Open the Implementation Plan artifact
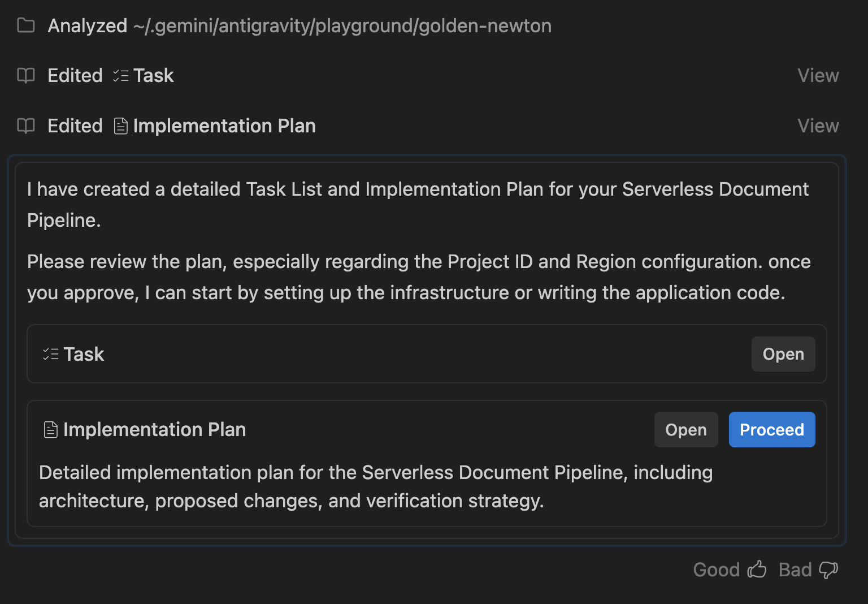 point(685,430)
